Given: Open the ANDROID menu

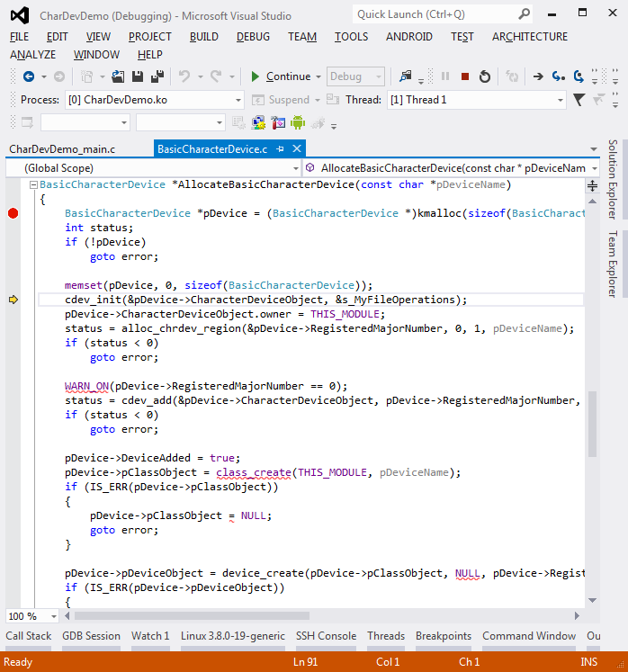Looking at the screenshot, I should pyautogui.click(x=409, y=37).
